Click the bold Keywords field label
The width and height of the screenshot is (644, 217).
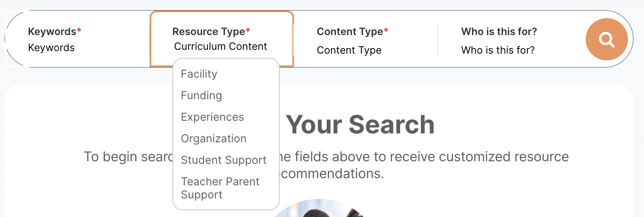point(52,32)
